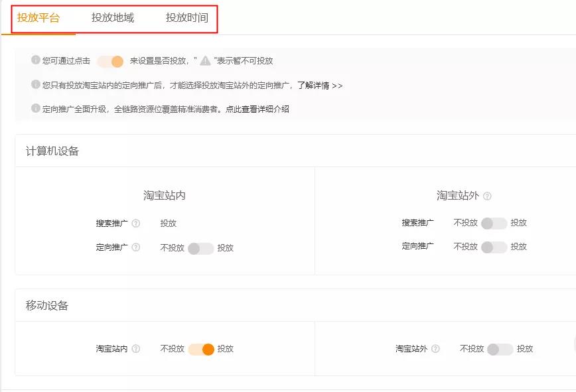This screenshot has height=392, width=576.
Task: Click the 移动设备 section heading
Action: coord(46,305)
